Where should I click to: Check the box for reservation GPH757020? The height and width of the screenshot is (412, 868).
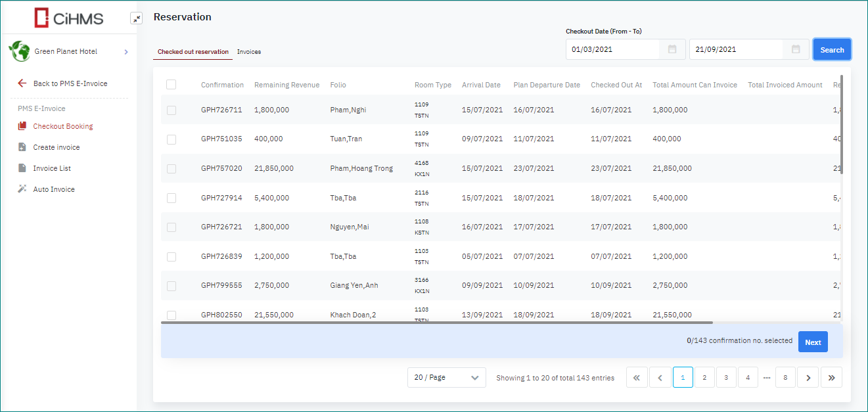(x=171, y=169)
